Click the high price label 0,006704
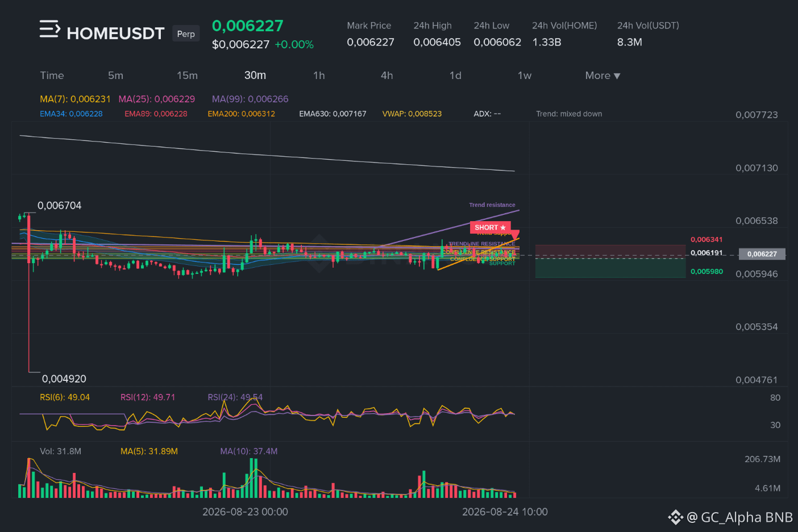The width and height of the screenshot is (798, 532). [x=59, y=206]
